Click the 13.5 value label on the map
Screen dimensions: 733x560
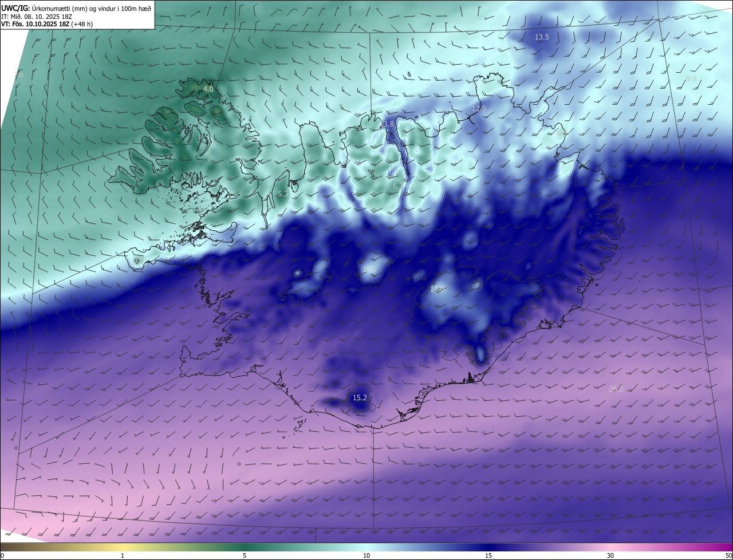tap(542, 37)
